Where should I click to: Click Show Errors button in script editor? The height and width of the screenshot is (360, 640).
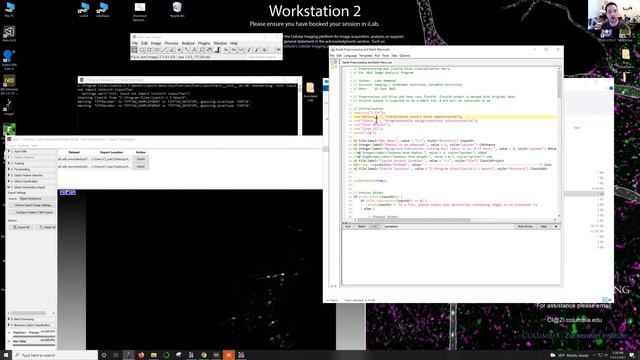point(525,226)
